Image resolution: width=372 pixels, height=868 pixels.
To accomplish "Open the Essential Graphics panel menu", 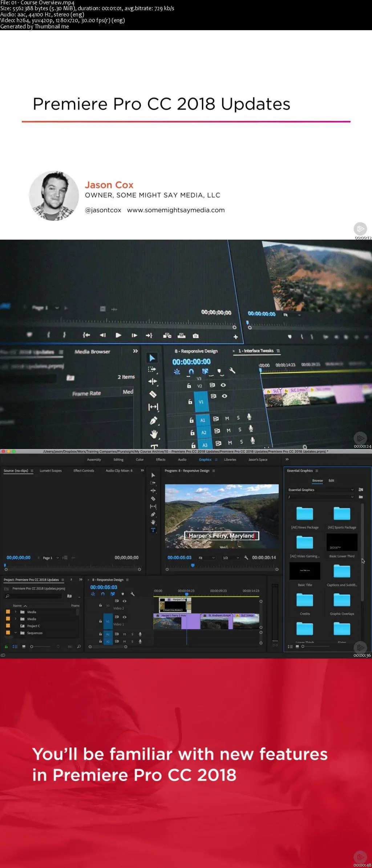I will pos(317,471).
